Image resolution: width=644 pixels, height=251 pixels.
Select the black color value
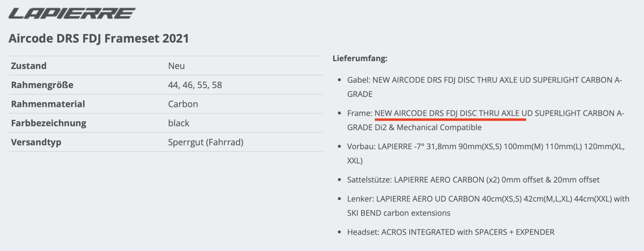(x=179, y=123)
